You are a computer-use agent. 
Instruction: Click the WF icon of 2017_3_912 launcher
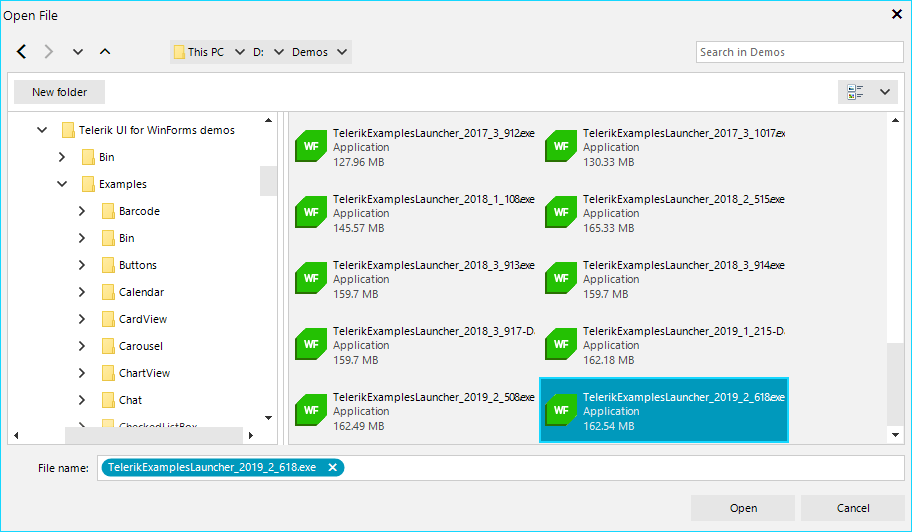[x=311, y=146]
